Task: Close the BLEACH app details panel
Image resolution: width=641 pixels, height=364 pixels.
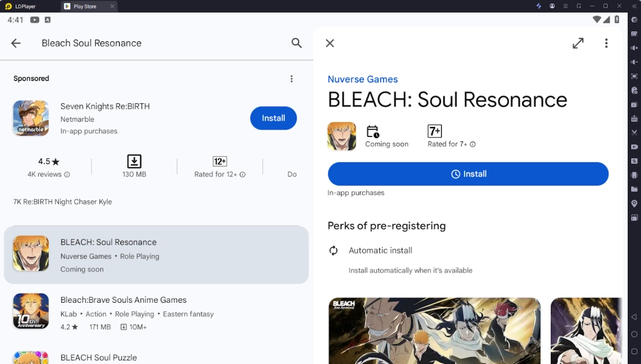Action: tap(330, 43)
